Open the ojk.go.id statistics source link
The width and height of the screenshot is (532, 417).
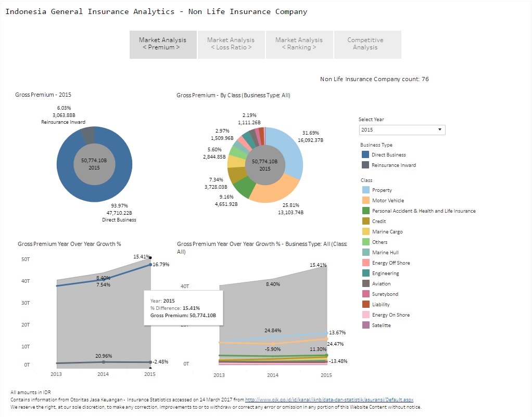pos(329,400)
